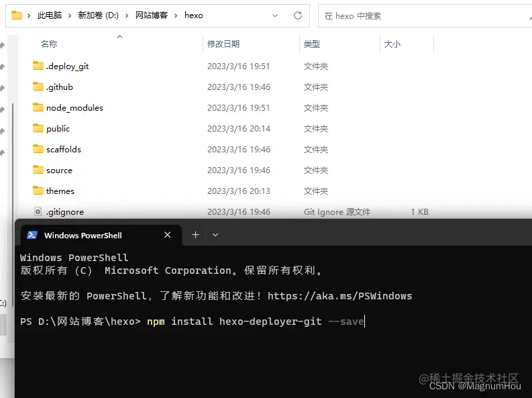Select the themes folder icon
This screenshot has height=398, width=532.
(38, 191)
